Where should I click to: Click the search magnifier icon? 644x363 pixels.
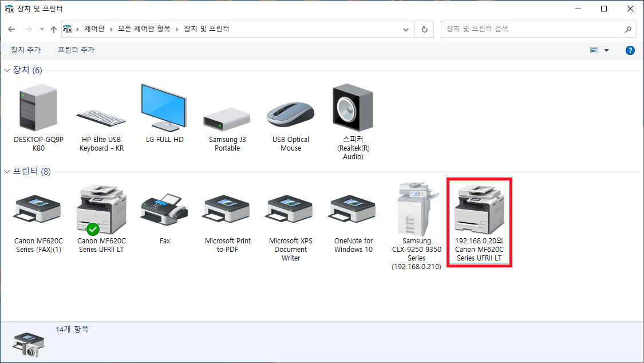click(628, 29)
